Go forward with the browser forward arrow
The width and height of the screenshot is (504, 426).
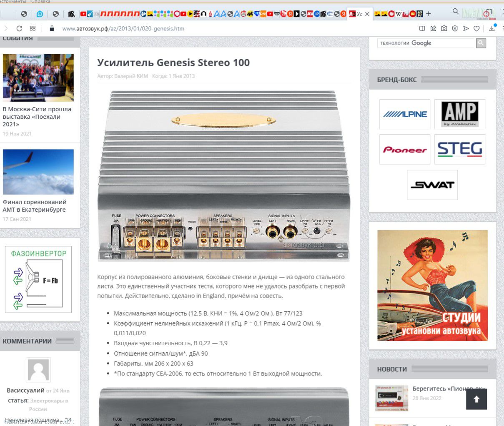(x=6, y=28)
